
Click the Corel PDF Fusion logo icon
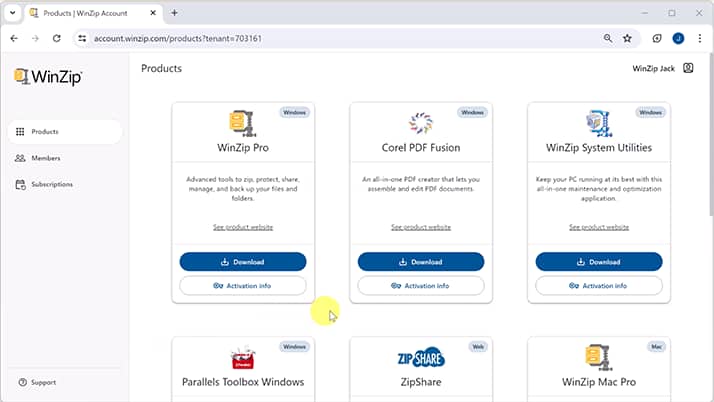[421, 122]
